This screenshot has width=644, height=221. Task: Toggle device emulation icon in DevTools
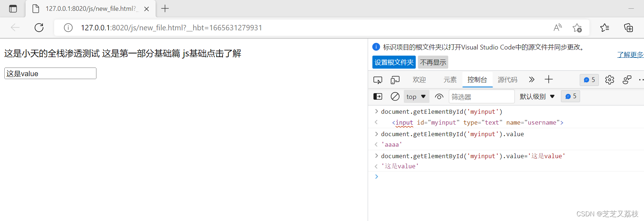(395, 80)
